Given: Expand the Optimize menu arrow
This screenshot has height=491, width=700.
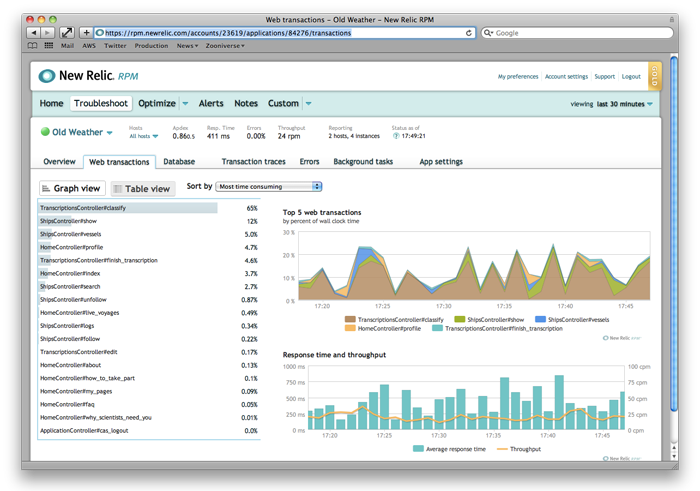Looking at the screenshot, I should [x=185, y=104].
